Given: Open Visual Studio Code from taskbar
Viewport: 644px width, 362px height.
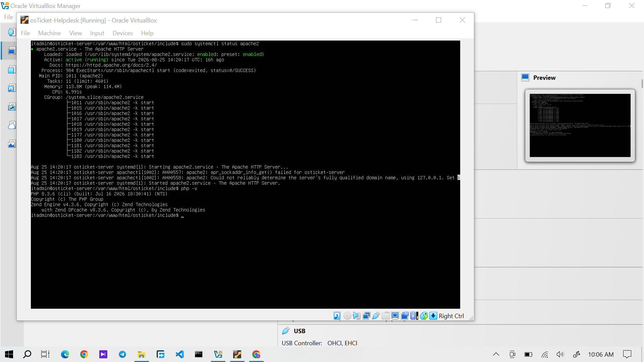Looking at the screenshot, I should [180, 354].
